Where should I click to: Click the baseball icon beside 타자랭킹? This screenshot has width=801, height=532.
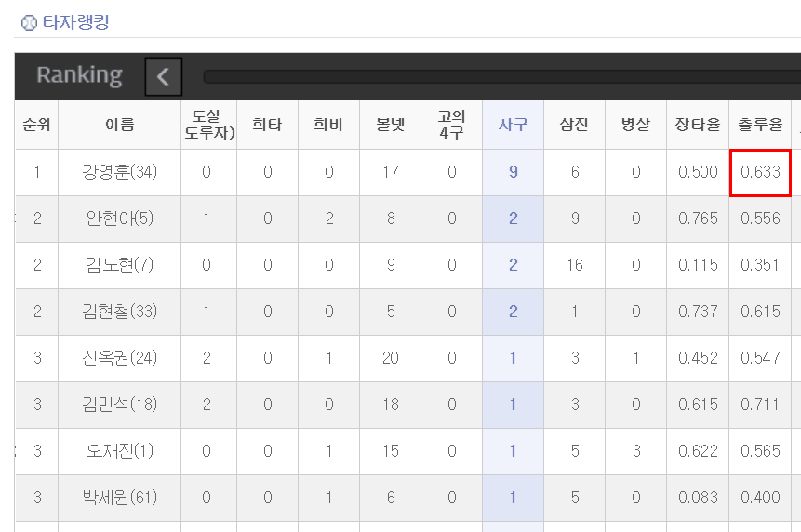29,22
